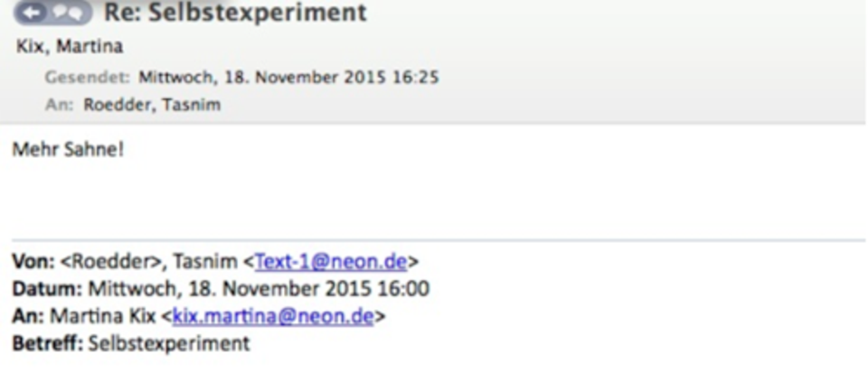Click recipient Roedder, Tasnim in An field
The width and height of the screenshot is (868, 383).
click(152, 105)
